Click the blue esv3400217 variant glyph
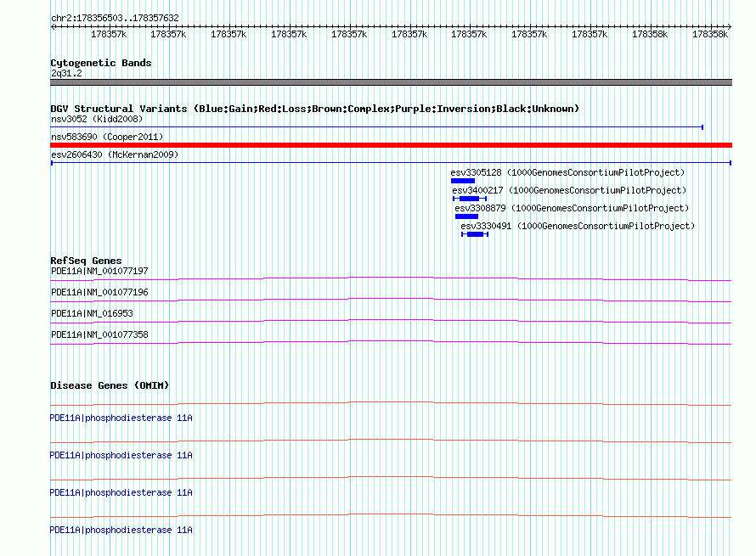The image size is (756, 556). [x=470, y=199]
